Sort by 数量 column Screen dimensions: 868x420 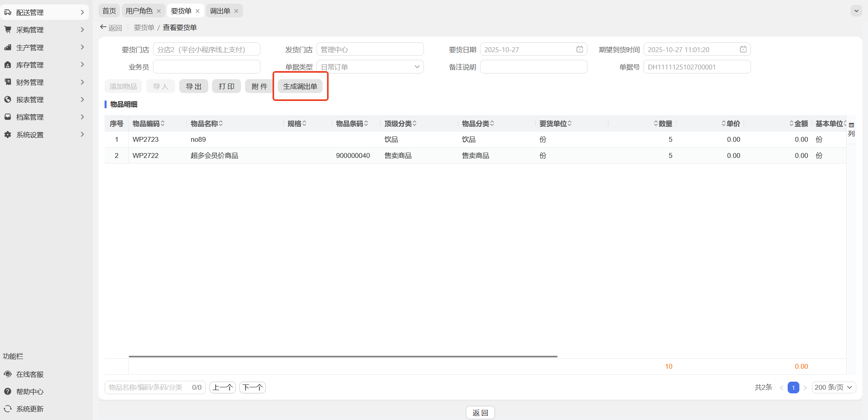656,124
